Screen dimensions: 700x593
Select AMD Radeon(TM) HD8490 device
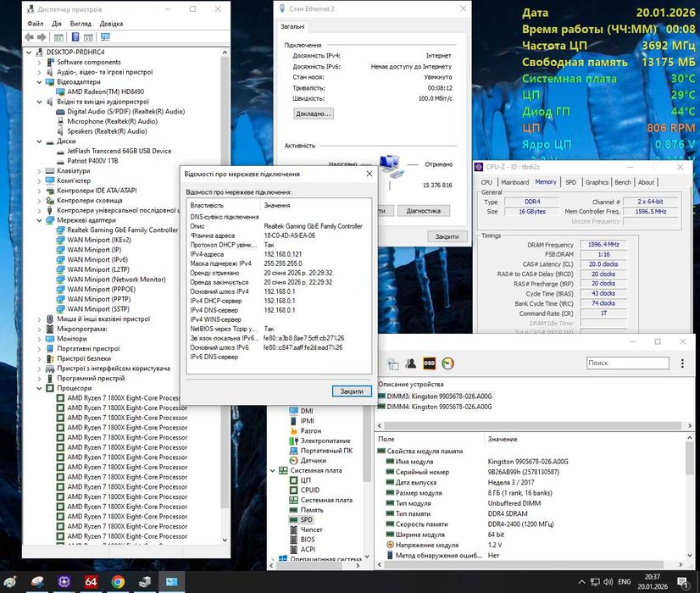click(105, 92)
